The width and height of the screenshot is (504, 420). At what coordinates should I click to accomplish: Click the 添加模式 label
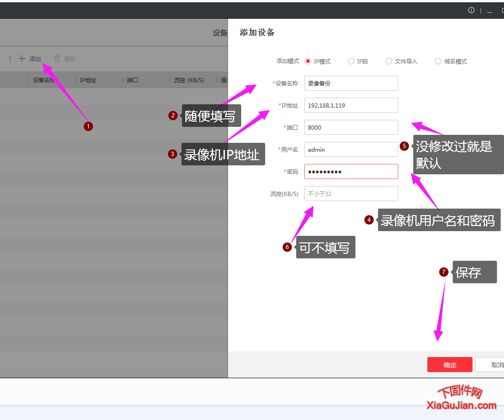click(287, 61)
